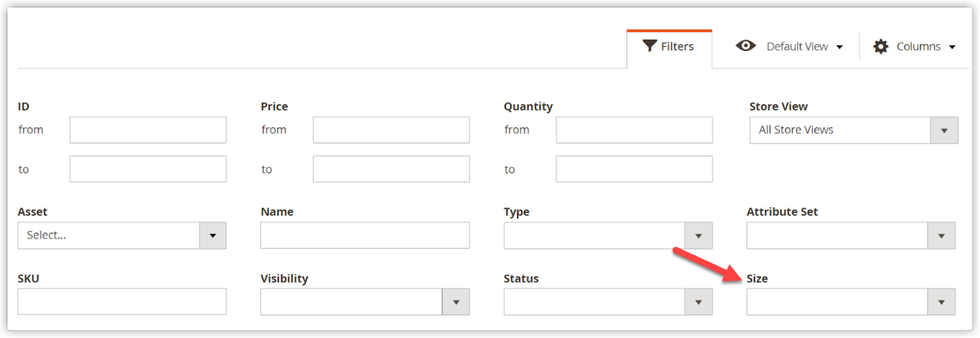Image resolution: width=980 pixels, height=338 pixels.
Task: Open the Size filter dropdown
Action: tap(850, 302)
